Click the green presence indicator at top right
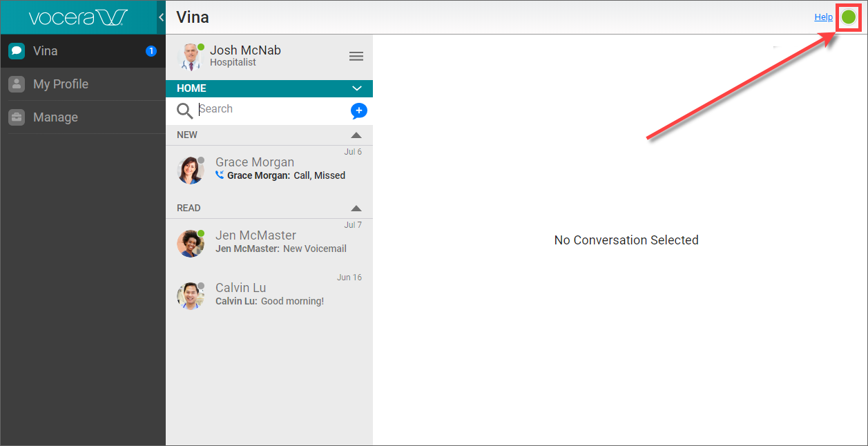The height and width of the screenshot is (446, 868). pyautogui.click(x=848, y=17)
